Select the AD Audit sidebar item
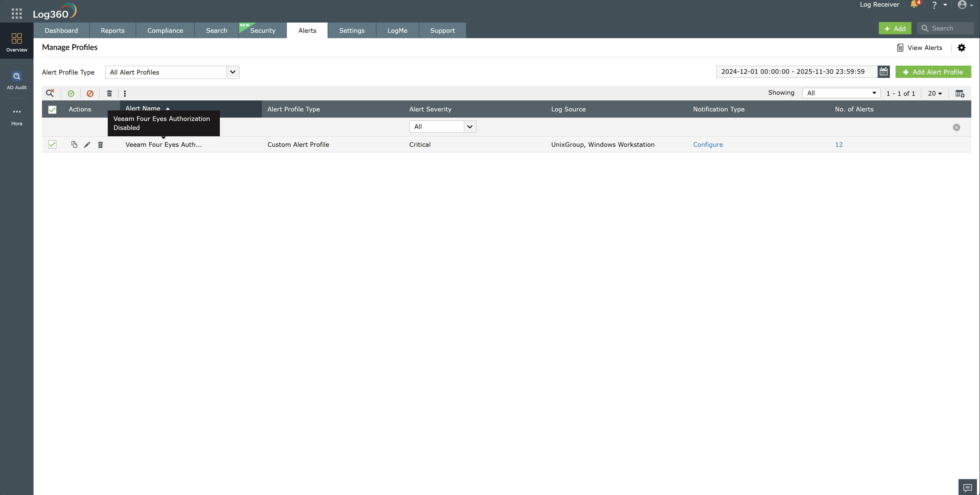The height and width of the screenshot is (495, 980). [16, 80]
